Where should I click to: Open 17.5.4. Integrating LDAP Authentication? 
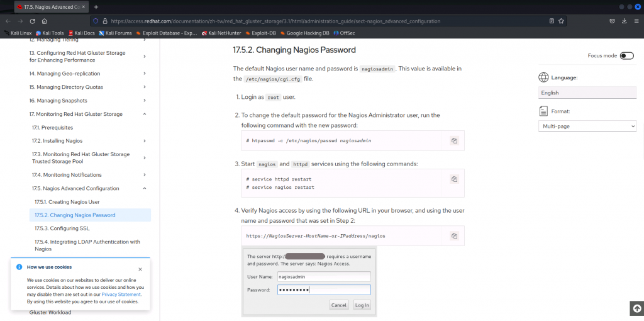pos(87,245)
